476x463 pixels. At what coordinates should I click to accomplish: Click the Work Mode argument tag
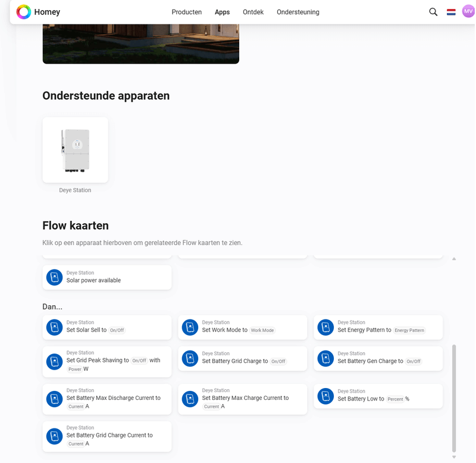[262, 330]
